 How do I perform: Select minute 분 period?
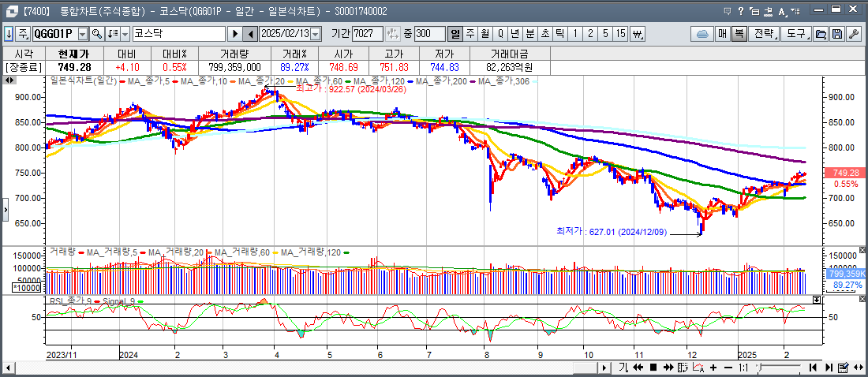pos(529,34)
